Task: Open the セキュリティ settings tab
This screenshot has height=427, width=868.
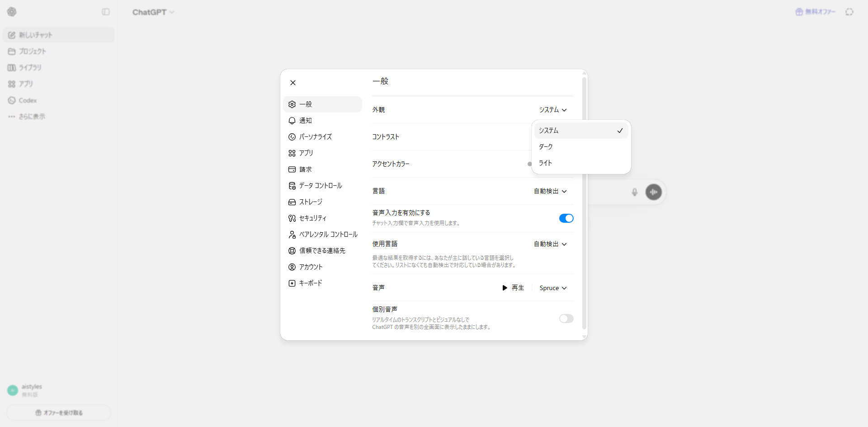Action: tap(322, 218)
